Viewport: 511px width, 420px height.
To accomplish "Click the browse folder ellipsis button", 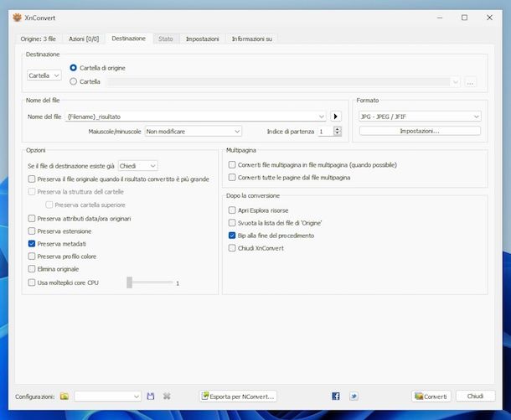I will click(x=470, y=82).
